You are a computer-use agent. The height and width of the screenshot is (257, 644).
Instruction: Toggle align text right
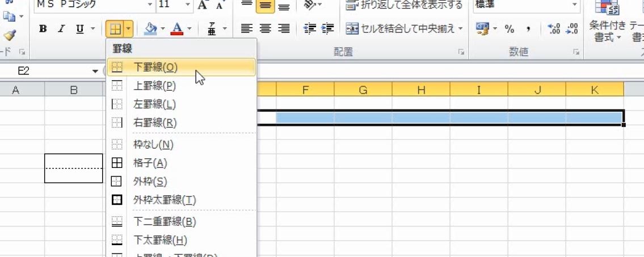(x=284, y=29)
